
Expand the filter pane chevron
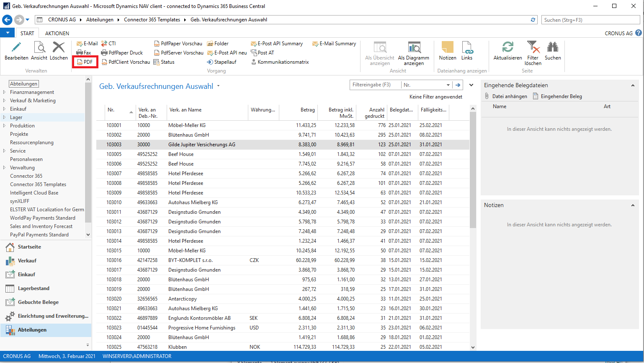[x=471, y=85]
